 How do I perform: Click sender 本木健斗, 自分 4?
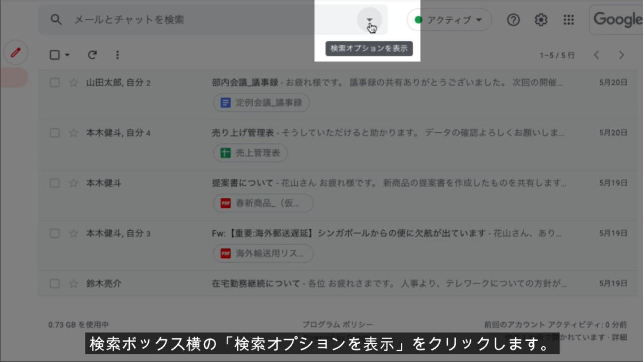click(x=118, y=133)
